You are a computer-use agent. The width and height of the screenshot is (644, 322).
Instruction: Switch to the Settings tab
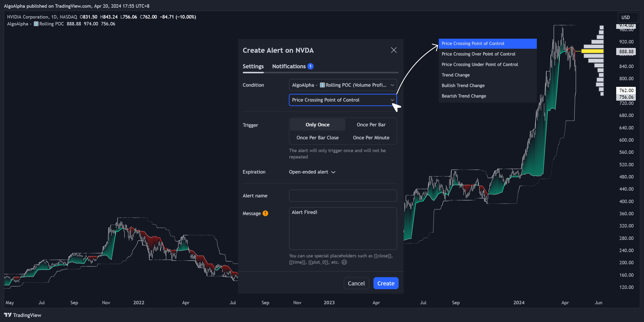pyautogui.click(x=253, y=66)
